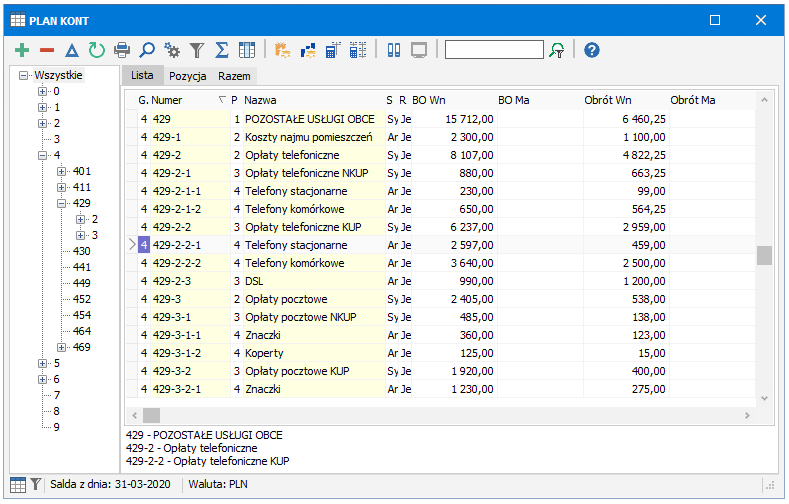
Task: Select tree item 452
Action: pos(82,299)
